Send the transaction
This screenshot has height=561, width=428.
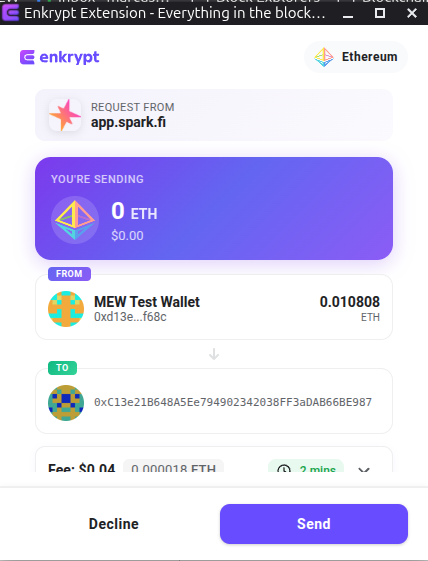click(x=314, y=524)
